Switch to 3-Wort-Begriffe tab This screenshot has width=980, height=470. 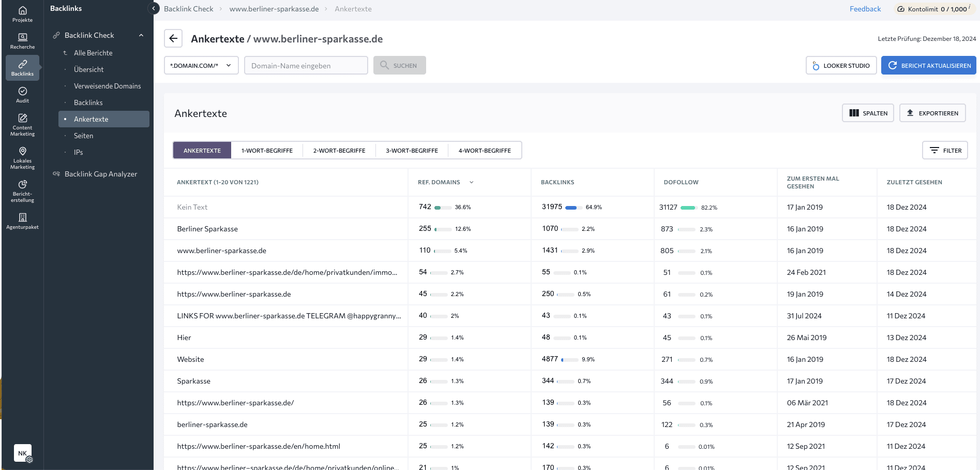[412, 151]
